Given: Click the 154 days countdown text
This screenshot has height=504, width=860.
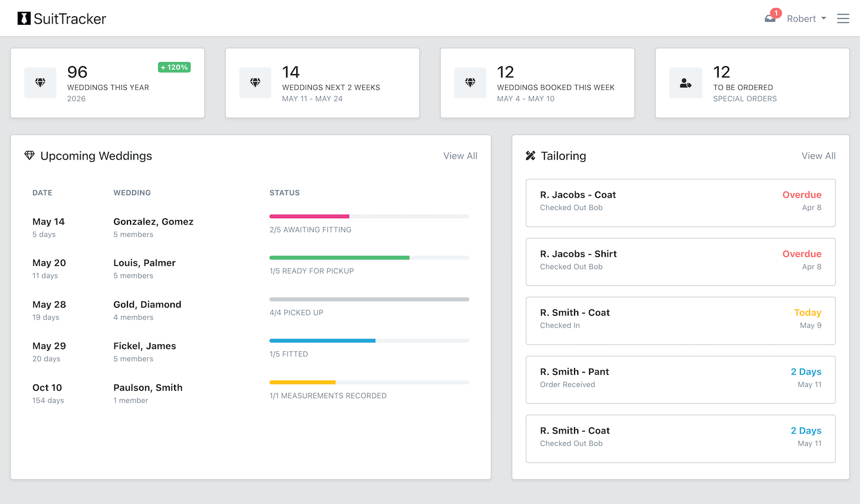Looking at the screenshot, I should 48,400.
